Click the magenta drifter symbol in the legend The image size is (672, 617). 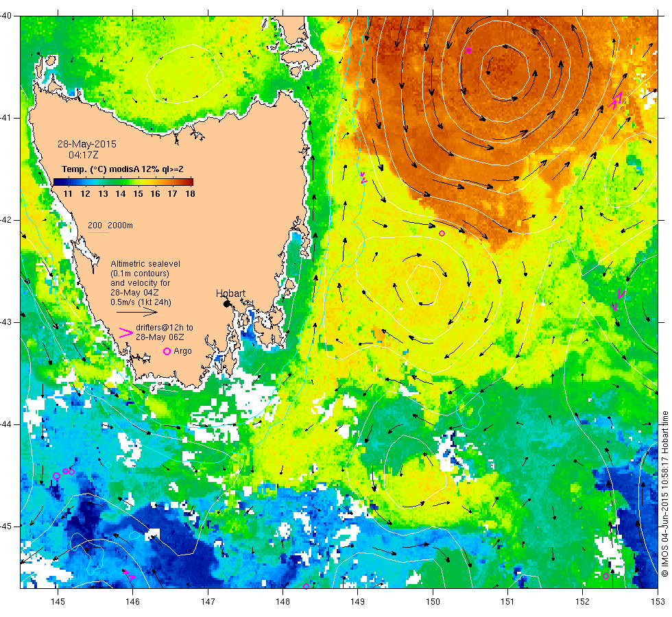[125, 333]
